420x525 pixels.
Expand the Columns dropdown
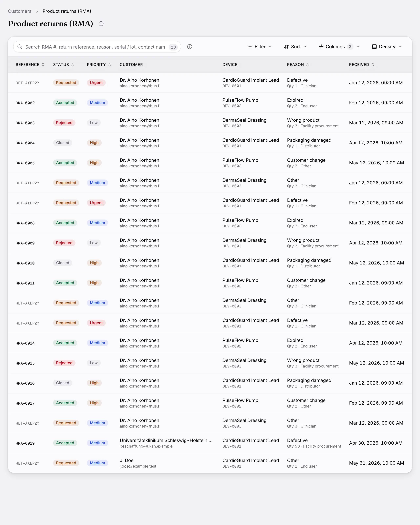point(339,47)
